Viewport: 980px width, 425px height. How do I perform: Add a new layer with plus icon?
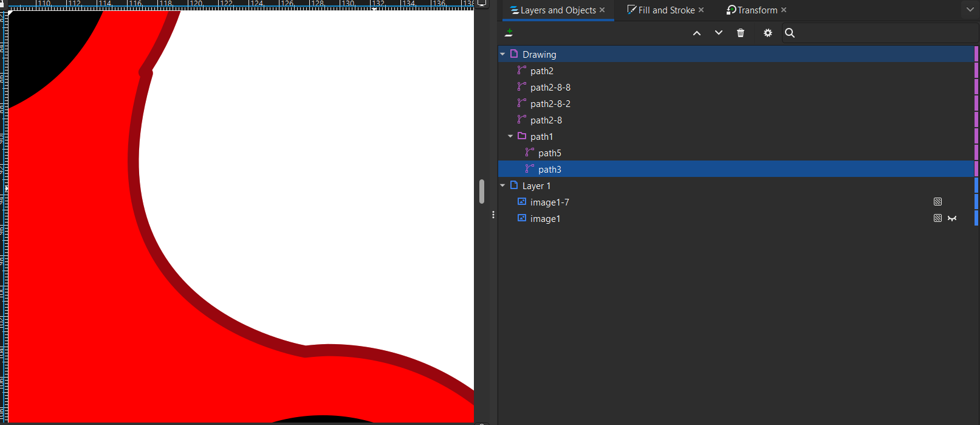[509, 33]
